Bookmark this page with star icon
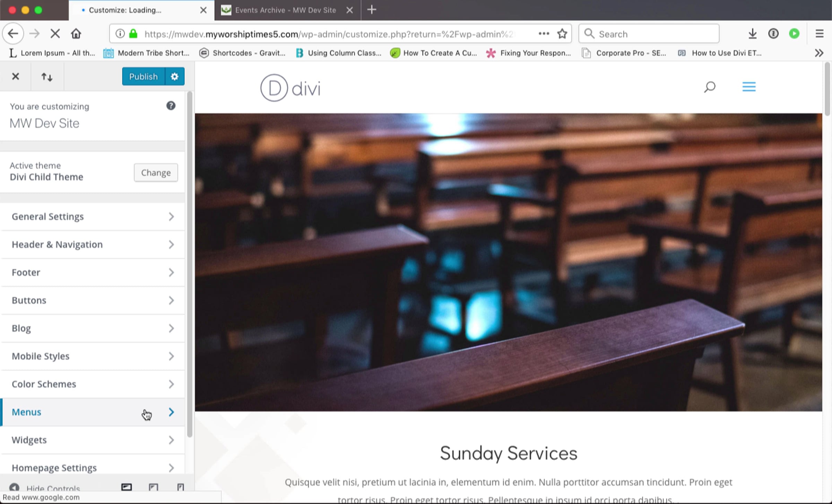832x504 pixels. pyautogui.click(x=562, y=34)
